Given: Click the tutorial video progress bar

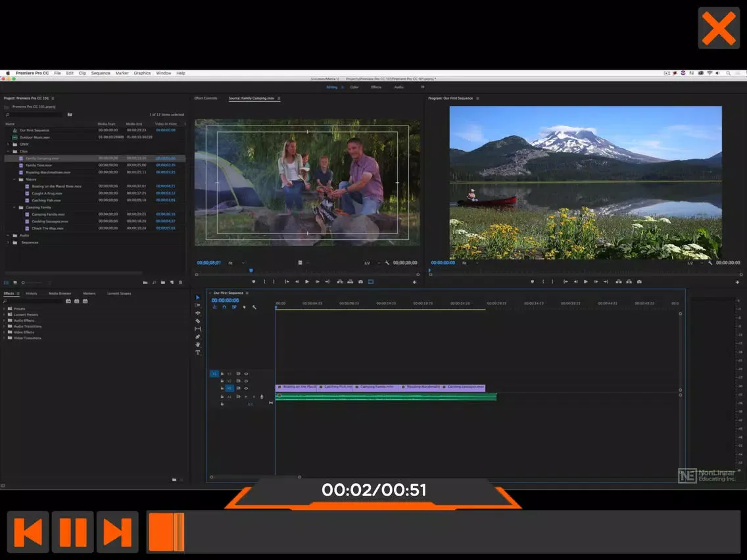Looking at the screenshot, I should 443,532.
